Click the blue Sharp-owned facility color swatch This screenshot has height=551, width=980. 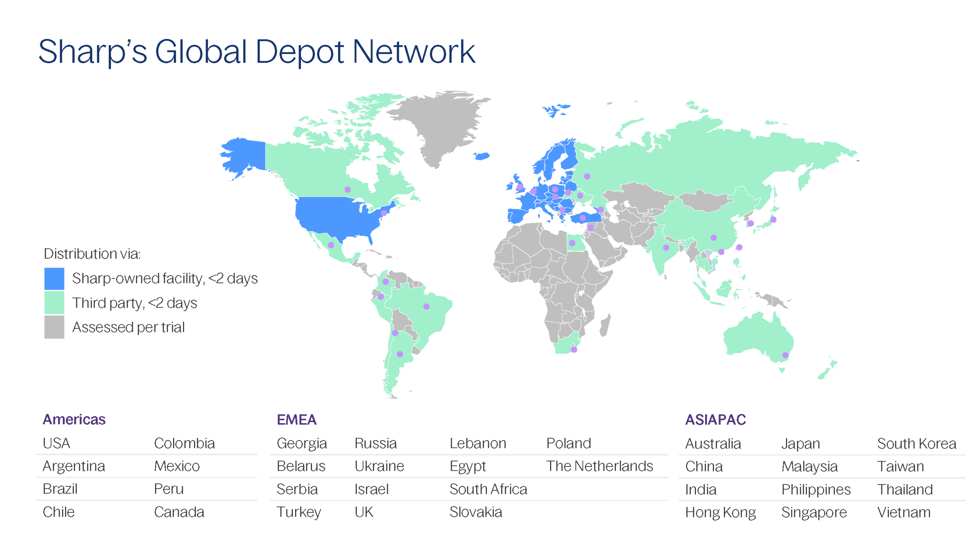pos(54,278)
